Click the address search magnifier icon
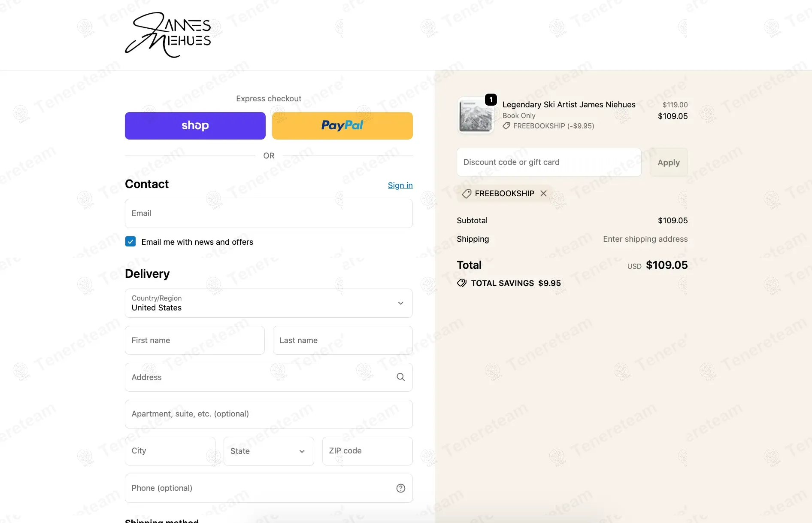Image resolution: width=812 pixels, height=523 pixels. (400, 377)
